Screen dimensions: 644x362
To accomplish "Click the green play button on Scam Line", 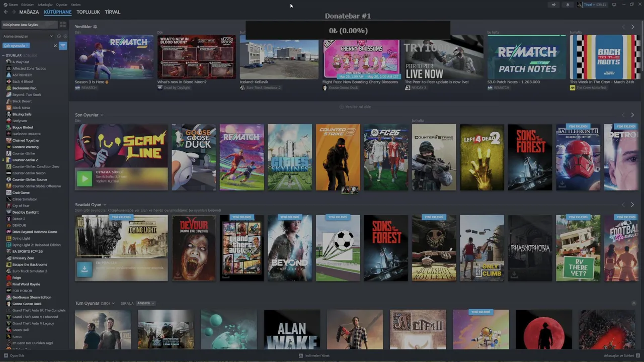I will [85, 178].
